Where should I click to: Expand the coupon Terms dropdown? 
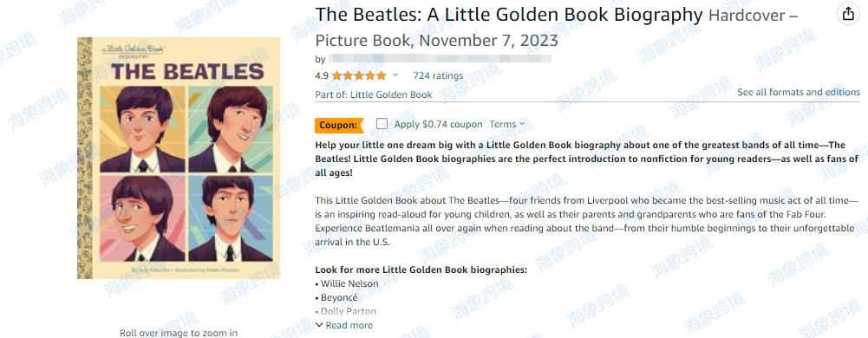[506, 125]
